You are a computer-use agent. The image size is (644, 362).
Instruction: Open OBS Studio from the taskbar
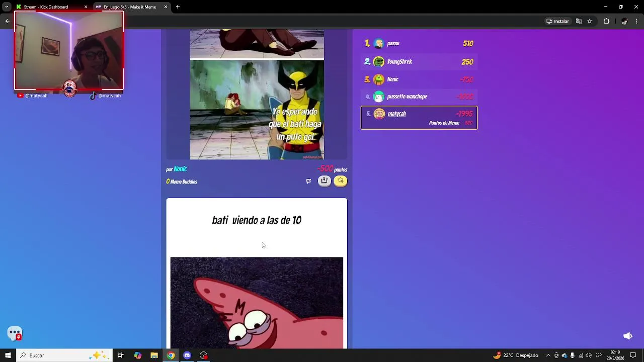tap(204, 355)
